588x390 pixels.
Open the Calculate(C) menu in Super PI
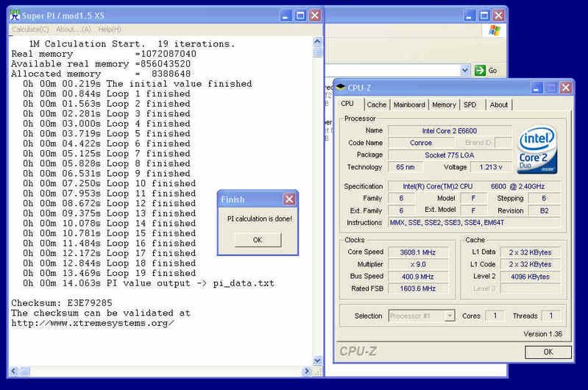pos(30,29)
